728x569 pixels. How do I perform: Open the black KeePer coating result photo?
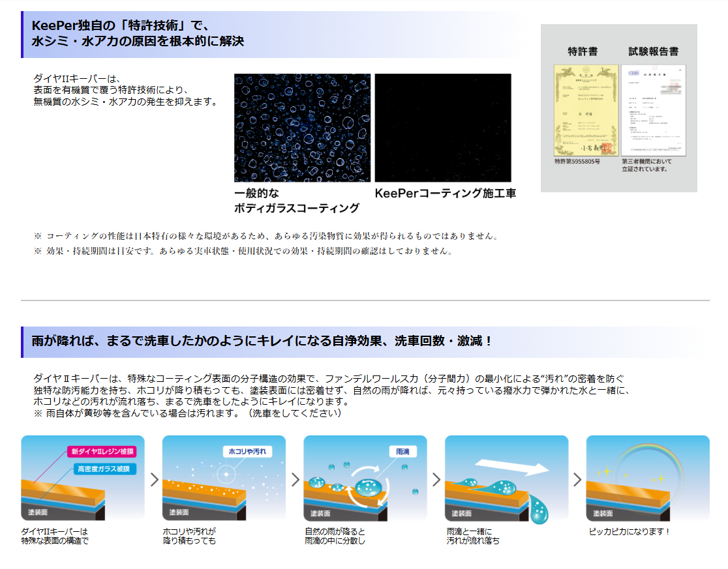pos(443,128)
